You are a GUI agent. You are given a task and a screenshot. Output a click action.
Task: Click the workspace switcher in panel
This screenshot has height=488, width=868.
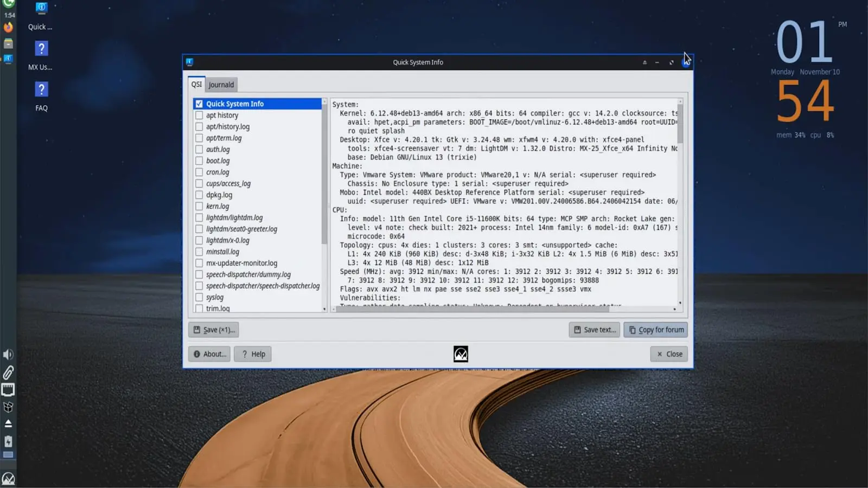(x=8, y=455)
